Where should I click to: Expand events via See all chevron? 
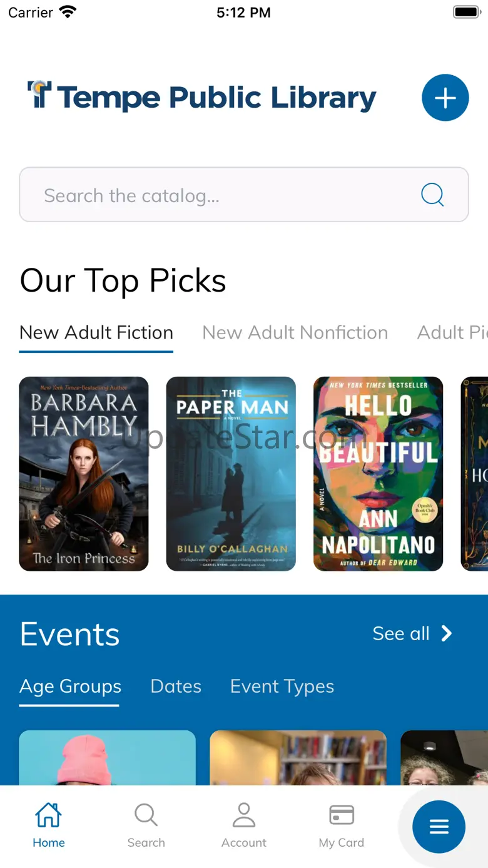click(446, 634)
